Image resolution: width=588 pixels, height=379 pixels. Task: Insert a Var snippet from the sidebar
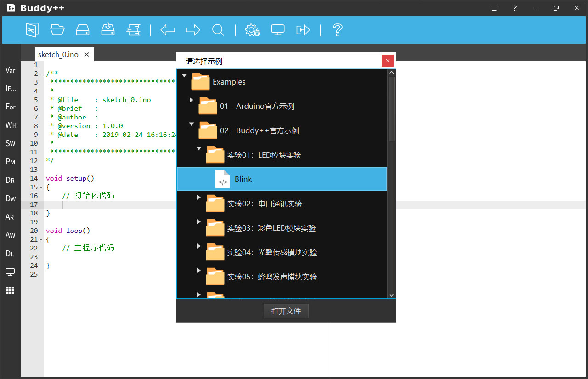[10, 70]
